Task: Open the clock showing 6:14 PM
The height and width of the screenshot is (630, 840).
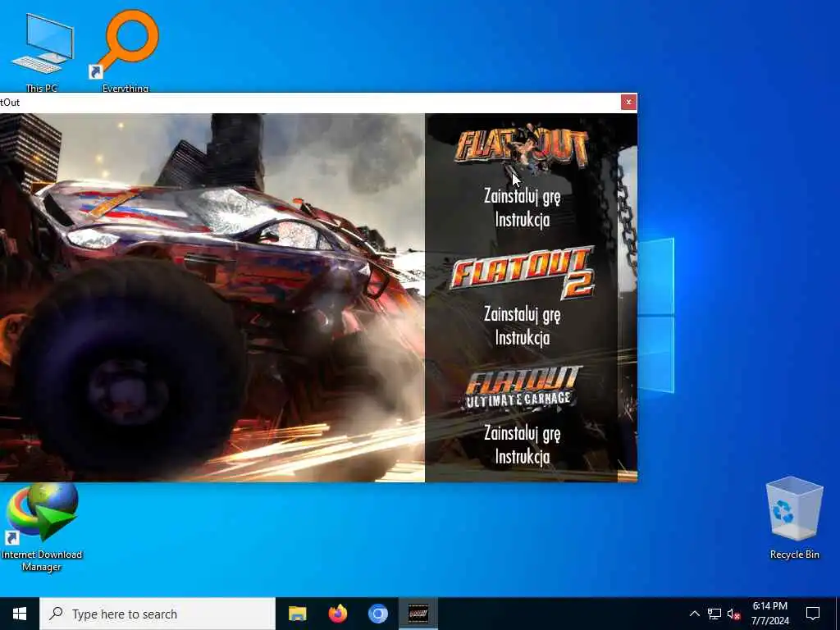Action: click(769, 614)
